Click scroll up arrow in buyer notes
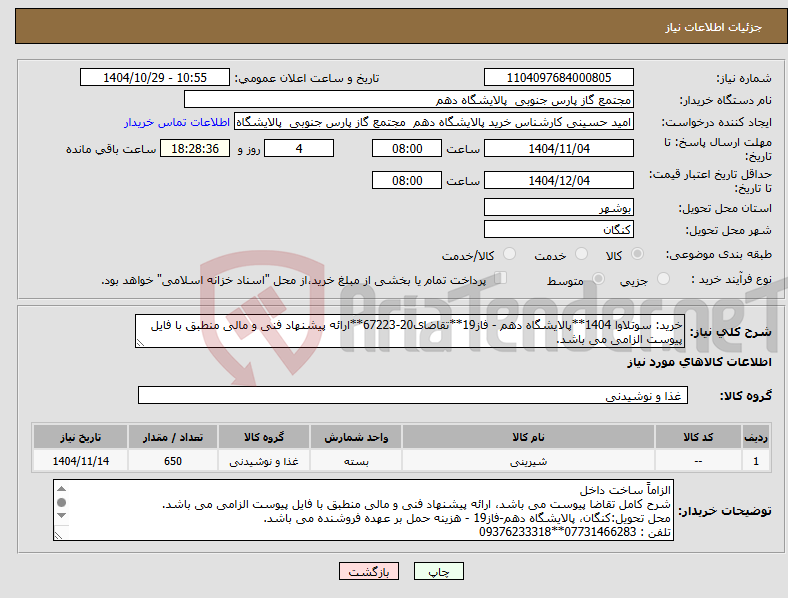The width and height of the screenshot is (788, 598). pyautogui.click(x=61, y=489)
